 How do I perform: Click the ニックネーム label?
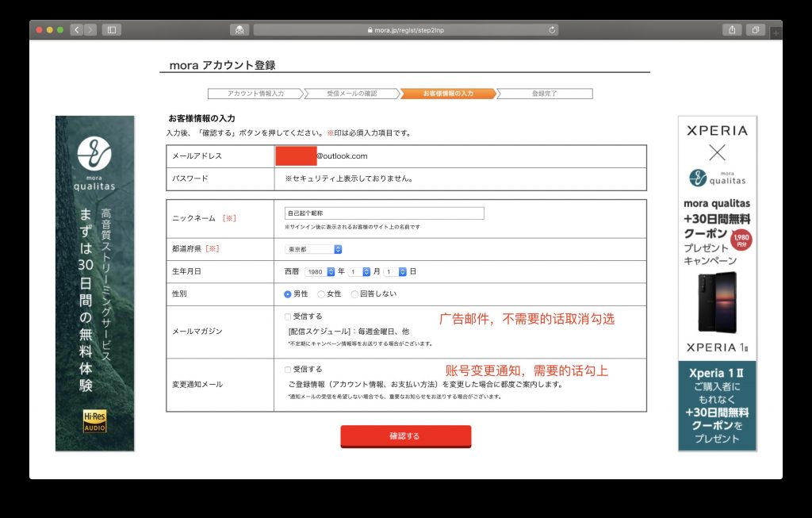(193, 218)
